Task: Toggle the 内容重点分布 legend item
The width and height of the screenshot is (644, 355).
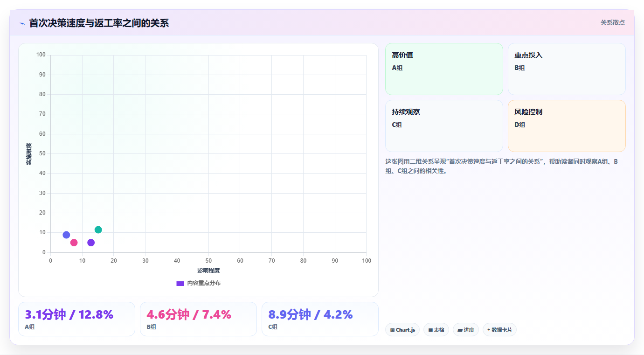Action: tap(198, 283)
